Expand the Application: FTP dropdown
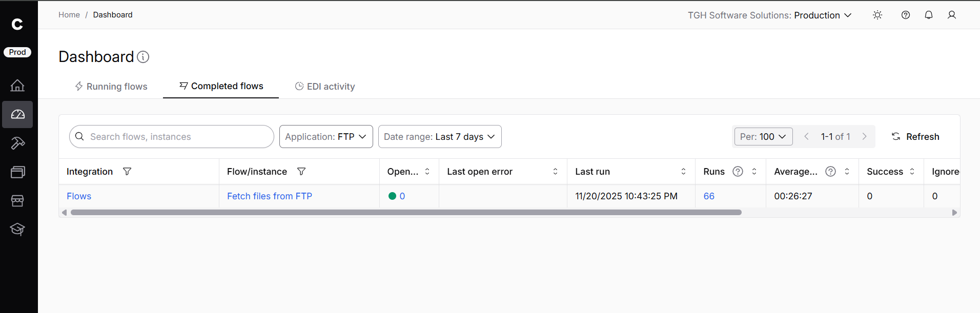The image size is (980, 313). click(x=326, y=137)
